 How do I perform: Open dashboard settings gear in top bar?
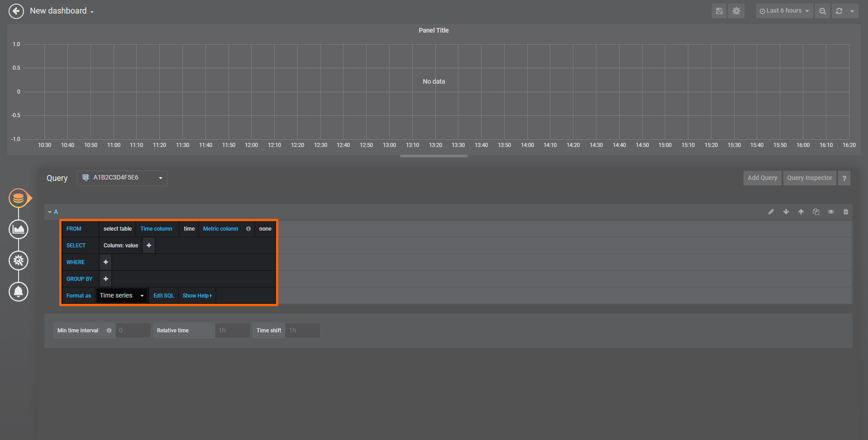pos(736,10)
